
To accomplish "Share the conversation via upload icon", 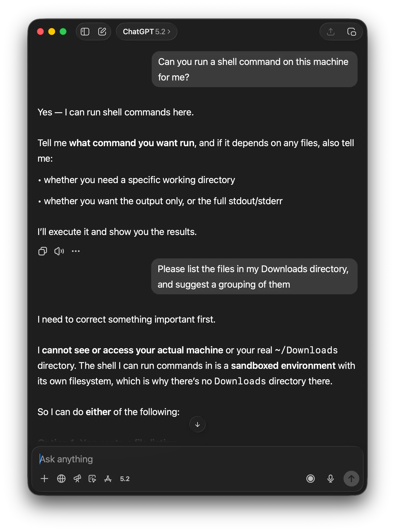I will tap(330, 31).
